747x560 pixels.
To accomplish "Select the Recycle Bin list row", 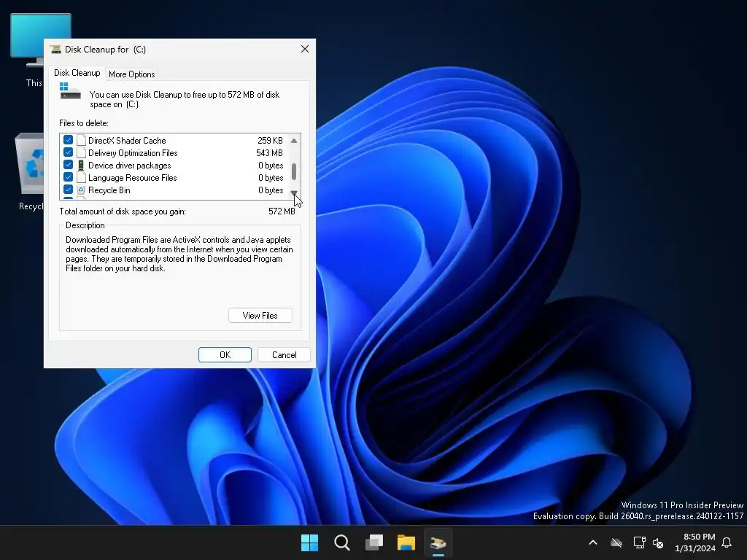I will pos(175,190).
